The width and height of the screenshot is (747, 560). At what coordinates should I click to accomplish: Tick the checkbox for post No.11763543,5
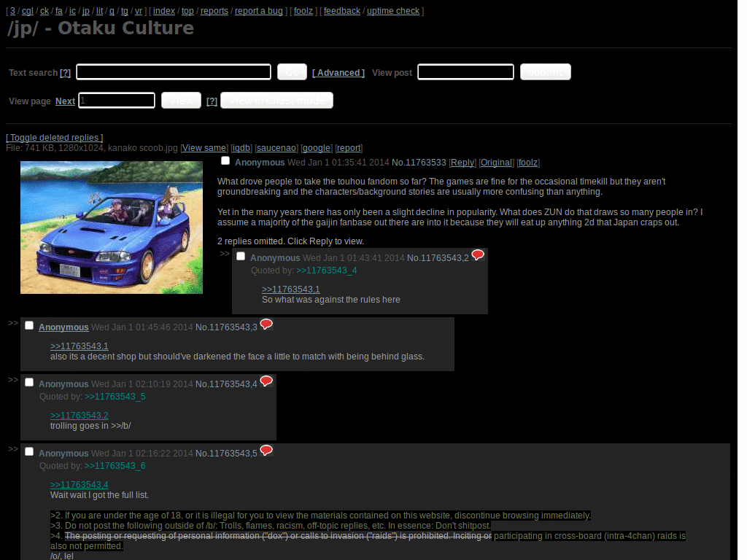point(29,451)
